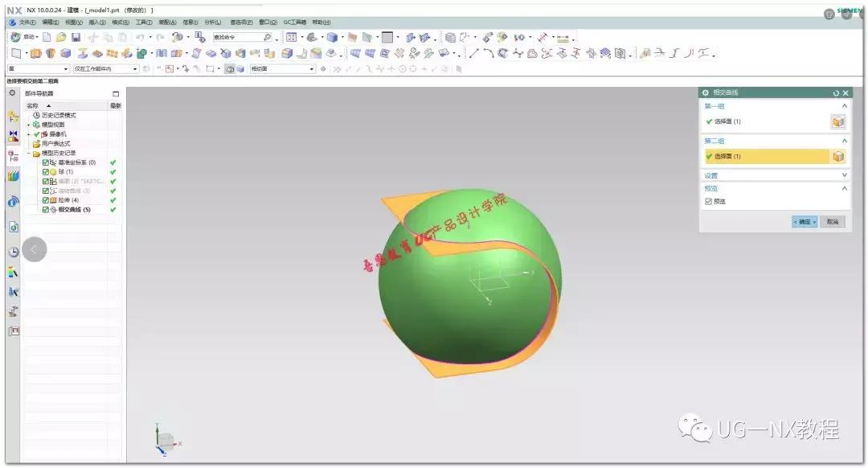
Task: Open the 插入(S) menu
Action: 96,23
